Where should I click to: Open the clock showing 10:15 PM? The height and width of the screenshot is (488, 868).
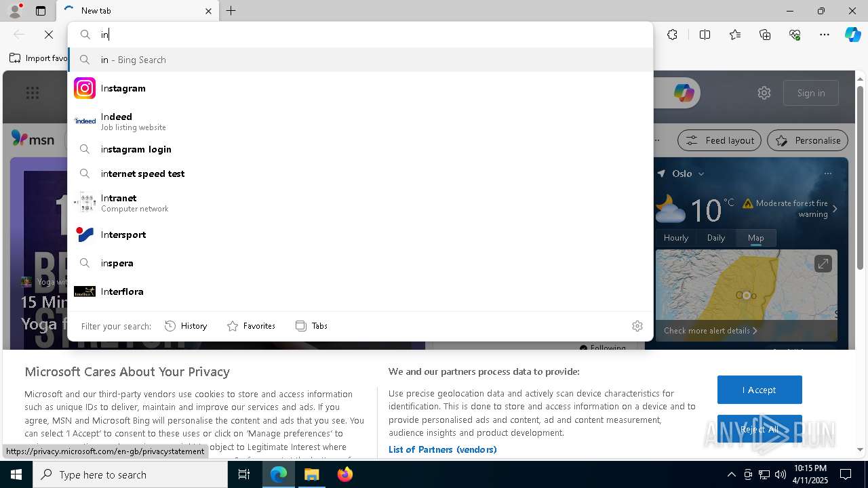coord(810,474)
